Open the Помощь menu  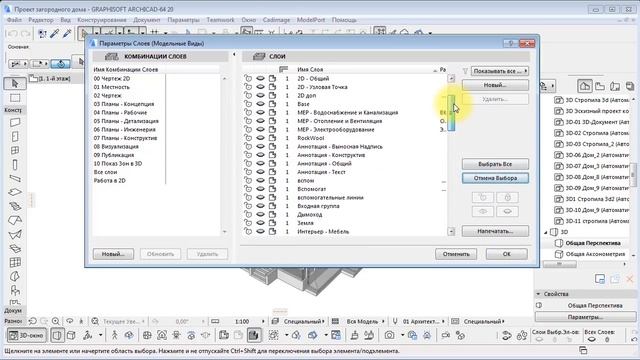(344, 20)
